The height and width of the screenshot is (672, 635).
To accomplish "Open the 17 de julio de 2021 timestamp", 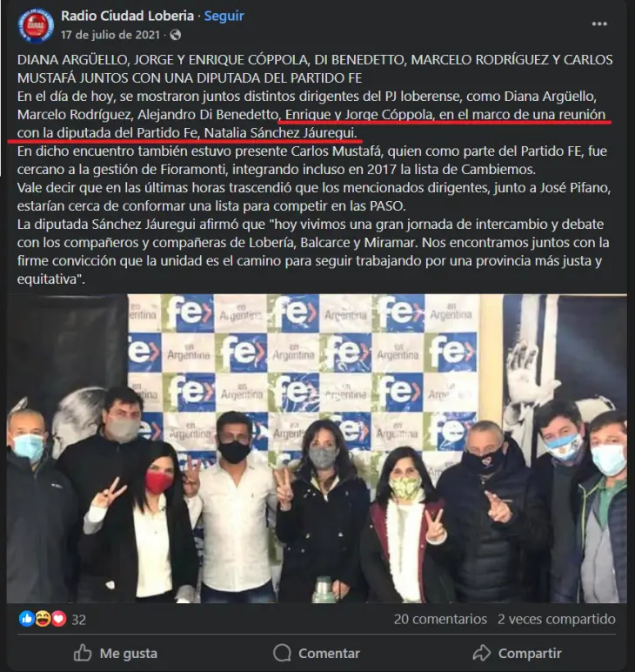I will coord(110,35).
